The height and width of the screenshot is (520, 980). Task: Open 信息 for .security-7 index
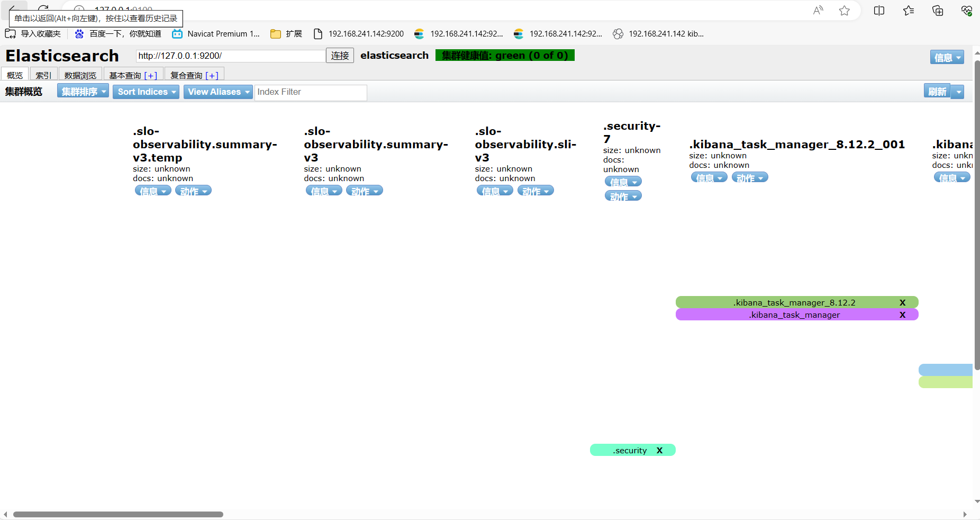pyautogui.click(x=623, y=182)
